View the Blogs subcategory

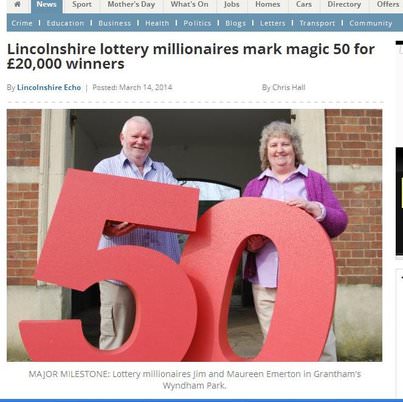[x=236, y=23]
